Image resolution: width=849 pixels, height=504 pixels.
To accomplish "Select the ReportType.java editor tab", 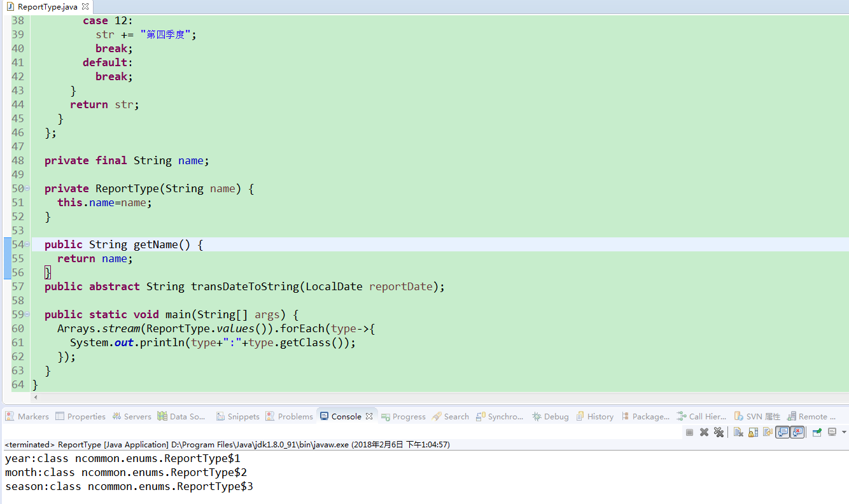I will click(x=45, y=6).
